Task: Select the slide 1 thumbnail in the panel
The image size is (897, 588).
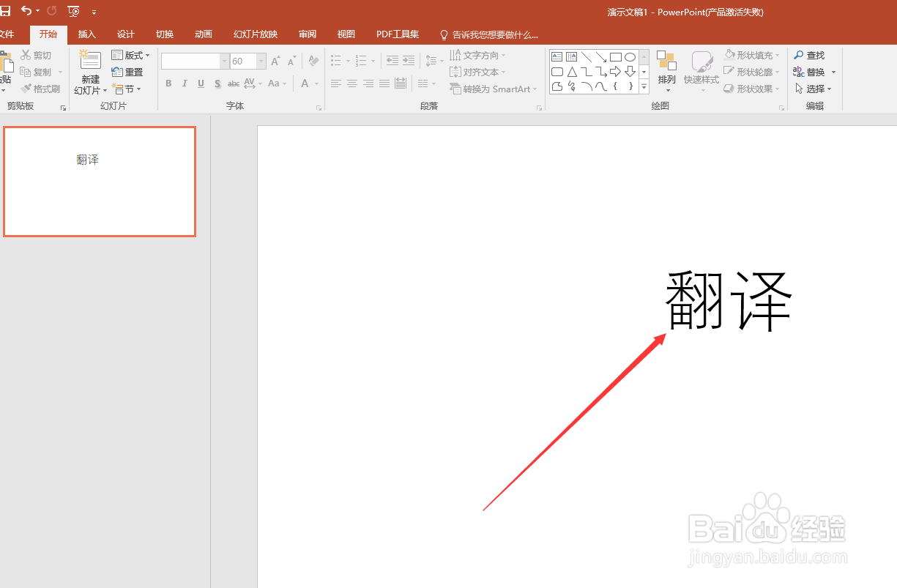Action: point(99,181)
